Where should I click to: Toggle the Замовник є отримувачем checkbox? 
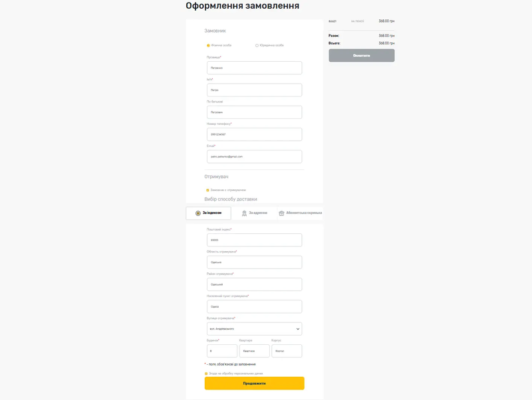pos(207,190)
